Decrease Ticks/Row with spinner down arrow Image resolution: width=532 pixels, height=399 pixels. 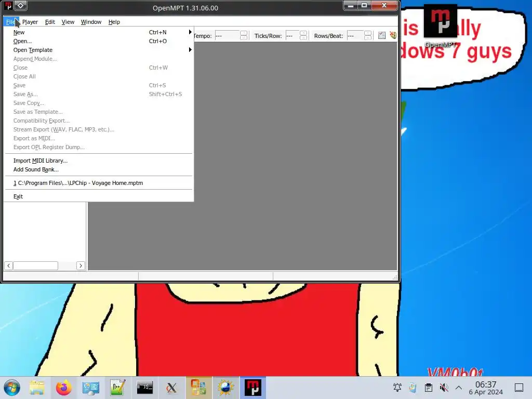[x=303, y=37]
